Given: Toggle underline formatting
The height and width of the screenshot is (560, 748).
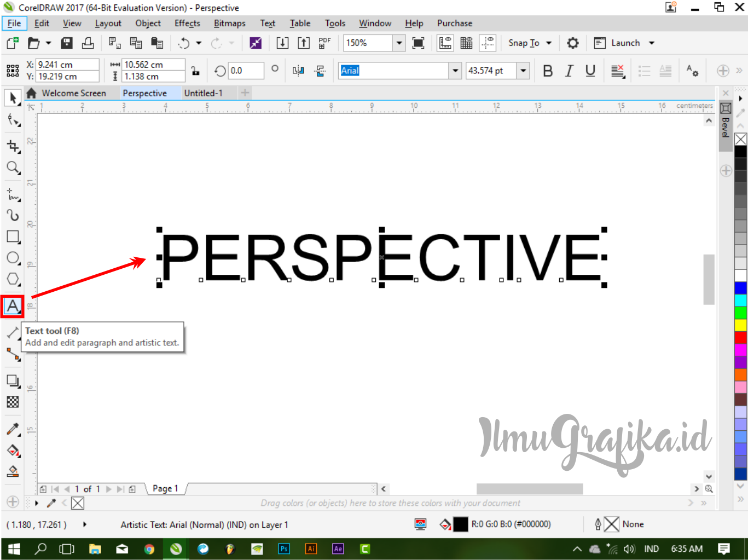Looking at the screenshot, I should [x=590, y=70].
